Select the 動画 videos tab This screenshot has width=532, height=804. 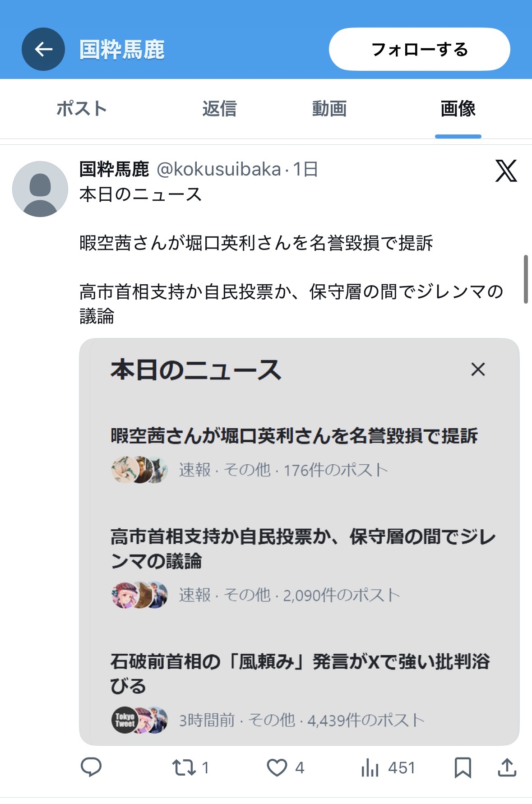point(329,109)
